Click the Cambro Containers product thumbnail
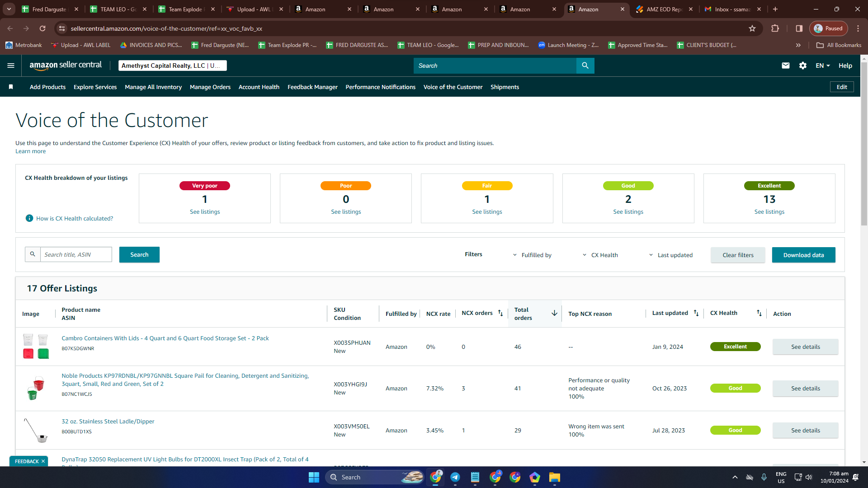Viewport: 868px width, 488px height. [x=36, y=346]
